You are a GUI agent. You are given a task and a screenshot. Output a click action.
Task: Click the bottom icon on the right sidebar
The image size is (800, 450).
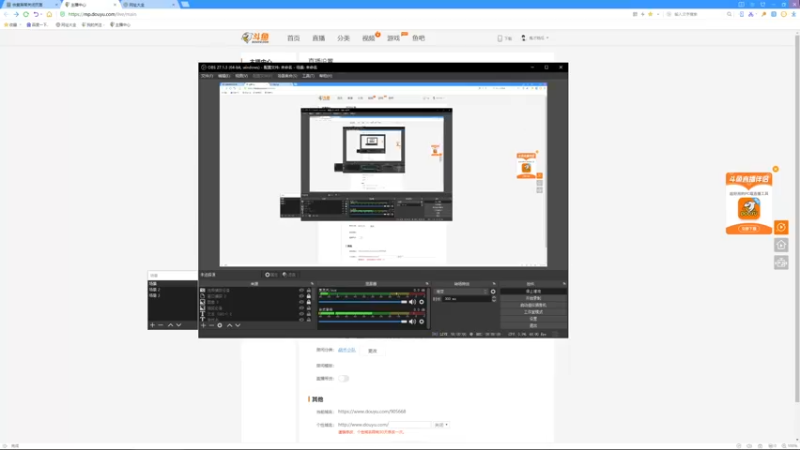[781, 263]
